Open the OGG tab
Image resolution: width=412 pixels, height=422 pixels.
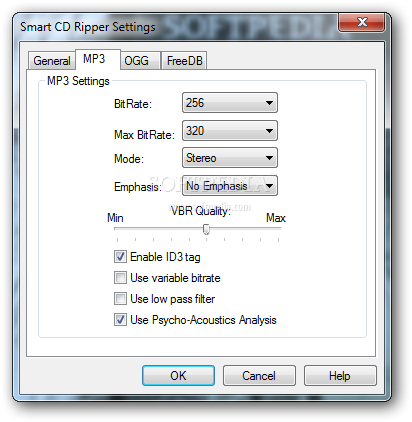[x=140, y=61]
